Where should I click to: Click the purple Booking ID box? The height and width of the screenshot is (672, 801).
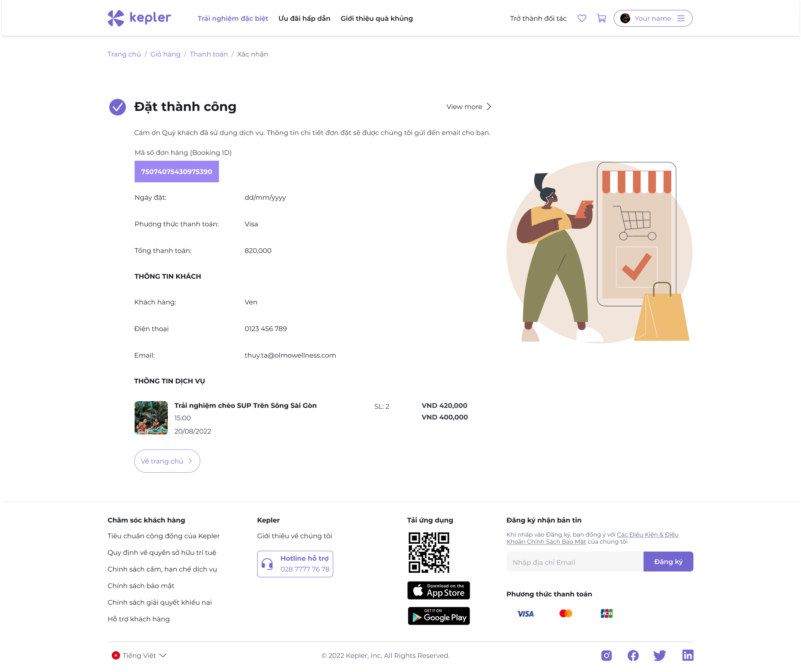click(x=177, y=172)
